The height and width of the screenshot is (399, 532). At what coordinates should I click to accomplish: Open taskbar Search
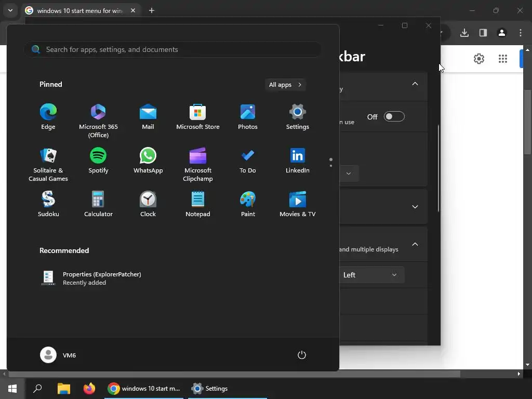[37, 389]
